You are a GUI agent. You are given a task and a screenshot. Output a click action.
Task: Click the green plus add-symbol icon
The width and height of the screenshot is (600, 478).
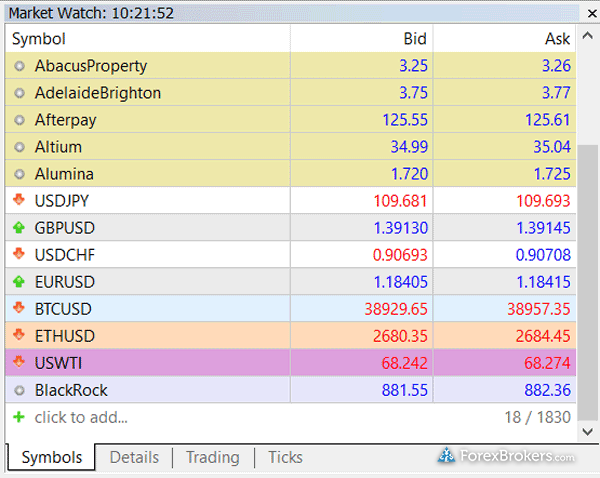click(19, 417)
